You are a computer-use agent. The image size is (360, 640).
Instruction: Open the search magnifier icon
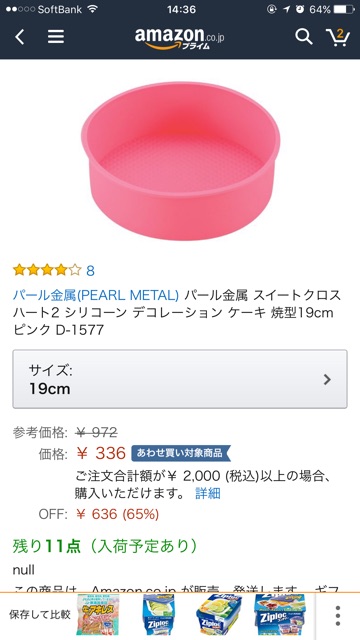[x=304, y=37]
